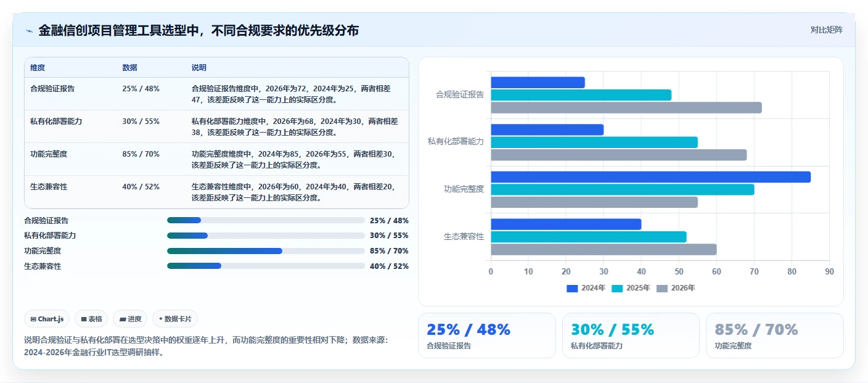Open the 85% / 70% 功能完整度 data card
This screenshot has height=383, width=868.
(775, 336)
